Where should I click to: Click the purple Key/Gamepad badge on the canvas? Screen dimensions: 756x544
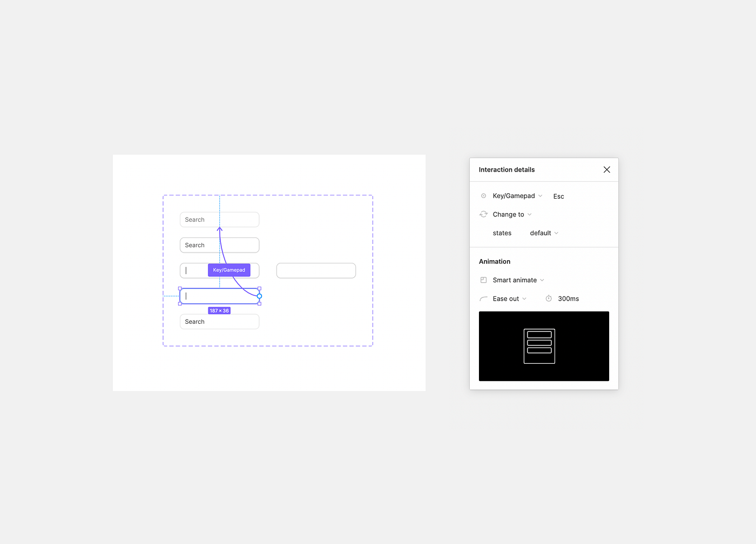[229, 270]
